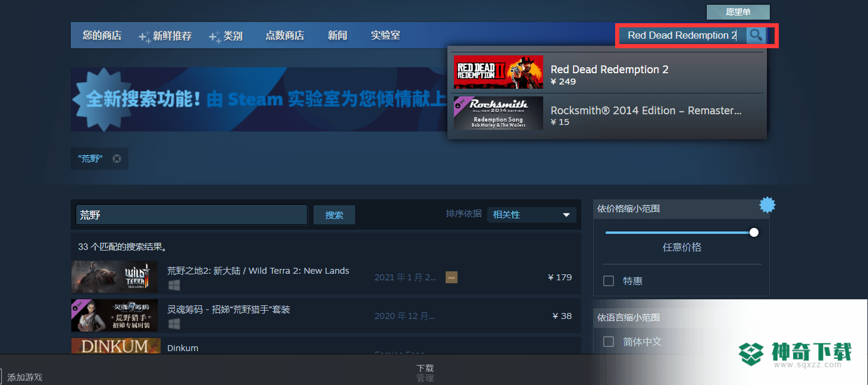Open 实验室 tab in store nav
This screenshot has width=868, height=385.
pos(385,35)
